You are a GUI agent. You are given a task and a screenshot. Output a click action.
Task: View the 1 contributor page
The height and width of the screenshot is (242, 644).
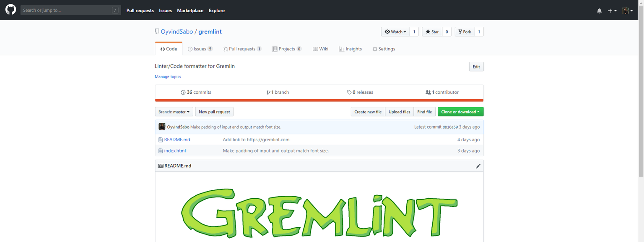point(442,92)
